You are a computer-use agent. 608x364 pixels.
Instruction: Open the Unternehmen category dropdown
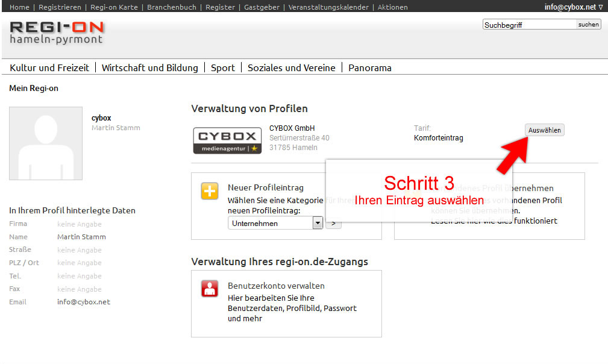click(276, 223)
